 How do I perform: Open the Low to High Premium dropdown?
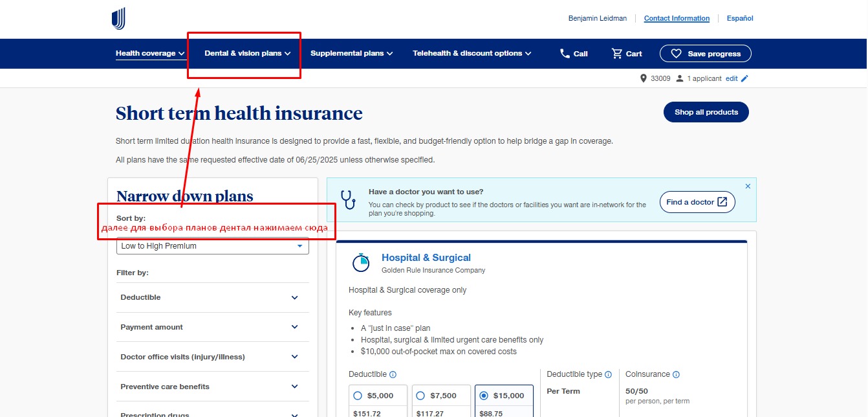212,246
